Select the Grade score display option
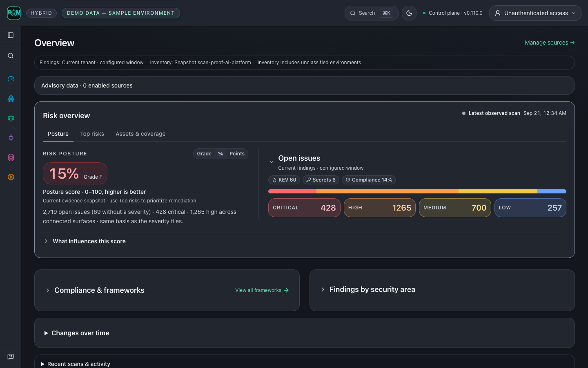Viewport: 588px width, 368px height. pyautogui.click(x=204, y=154)
